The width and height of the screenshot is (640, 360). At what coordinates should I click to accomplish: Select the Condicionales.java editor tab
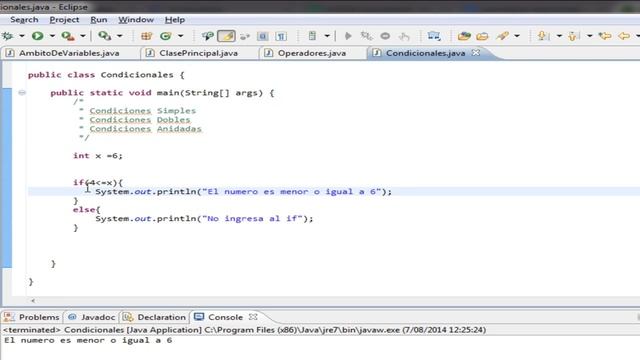[425, 53]
